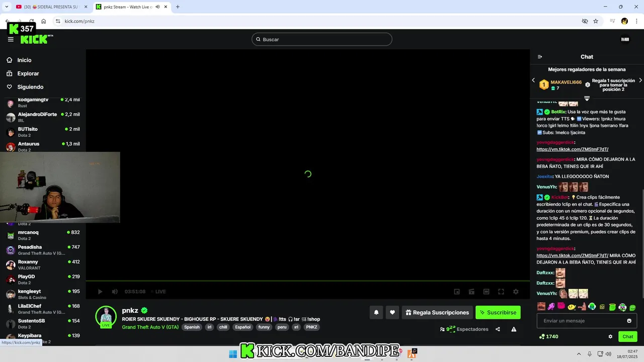The image size is (644, 362).
Task: Open AlejandroDiForte channel in sidebar
Action: point(43,117)
